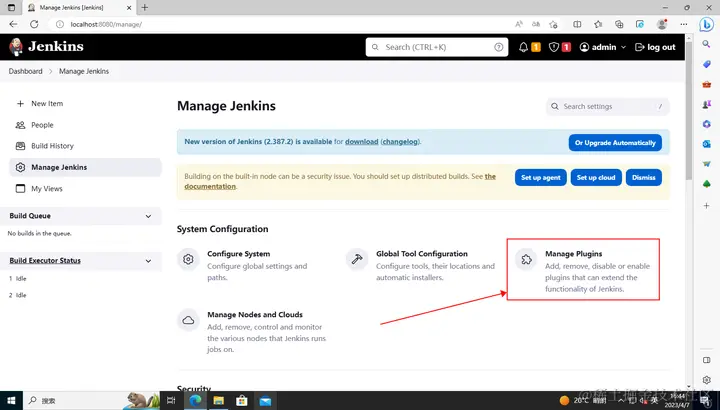This screenshot has height=410, width=720.
Task: Open the security shield warning icon
Action: [554, 47]
